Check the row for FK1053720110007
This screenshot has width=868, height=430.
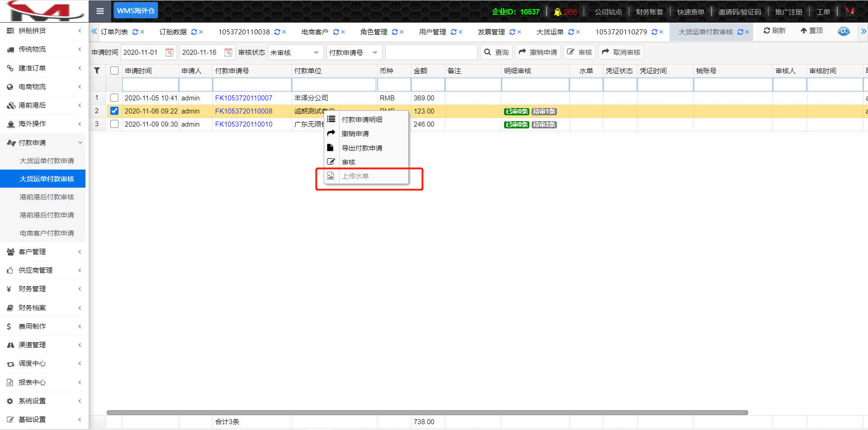point(114,98)
